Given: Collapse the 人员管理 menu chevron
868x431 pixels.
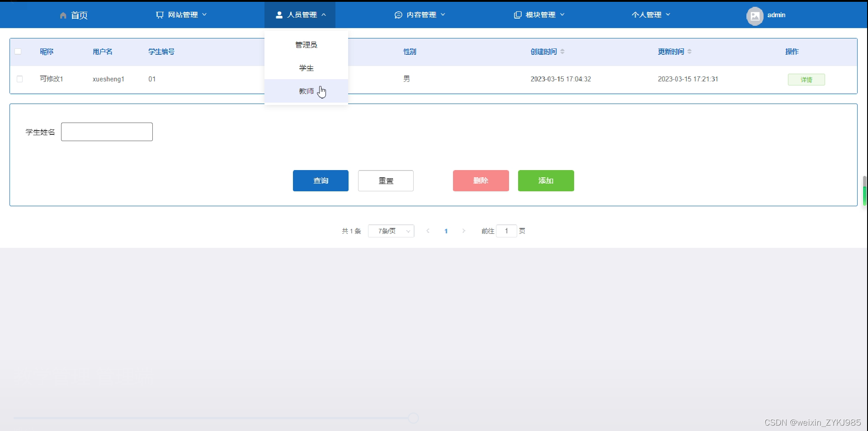Looking at the screenshot, I should click(x=324, y=14).
